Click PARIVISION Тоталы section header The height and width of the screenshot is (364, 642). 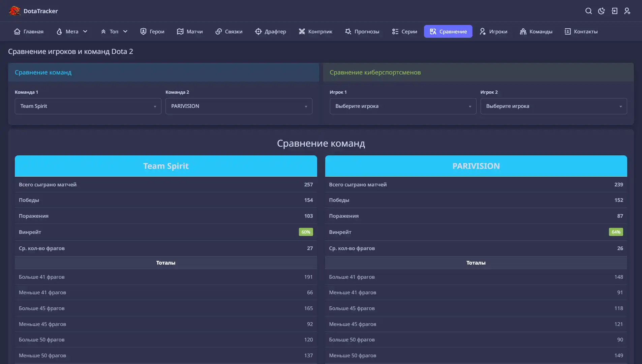[476, 263]
